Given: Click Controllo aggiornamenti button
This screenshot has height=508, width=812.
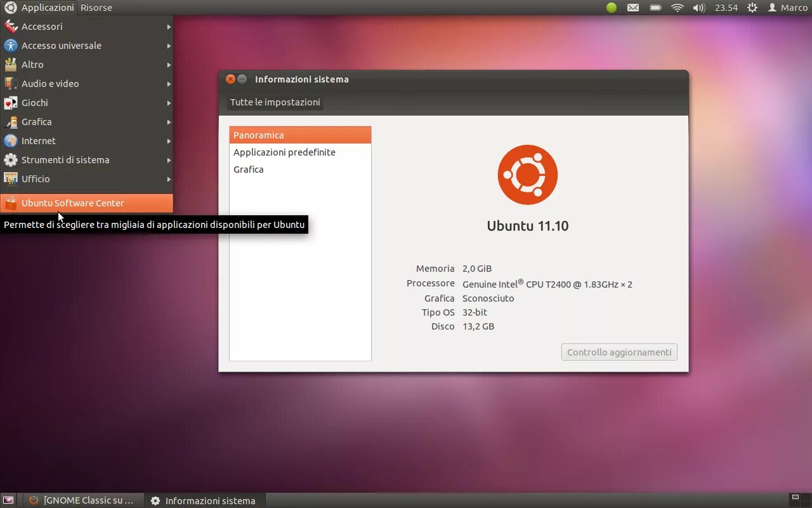Looking at the screenshot, I should click(x=619, y=352).
